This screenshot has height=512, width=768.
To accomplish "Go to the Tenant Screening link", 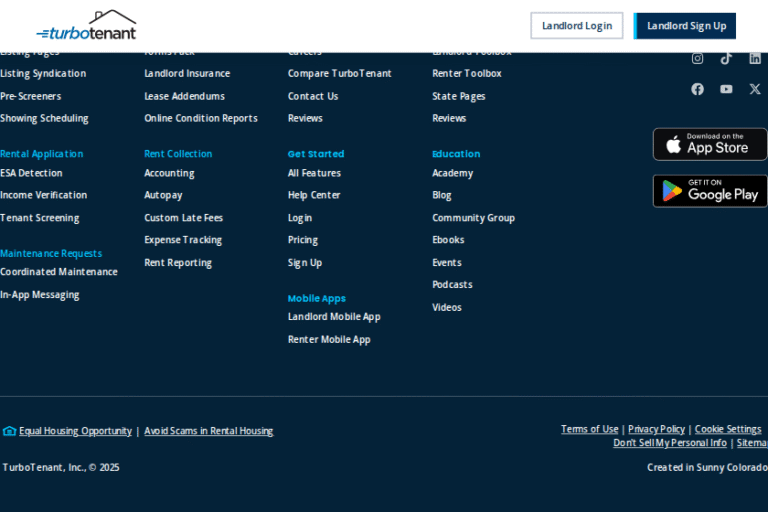I will click(x=40, y=218).
